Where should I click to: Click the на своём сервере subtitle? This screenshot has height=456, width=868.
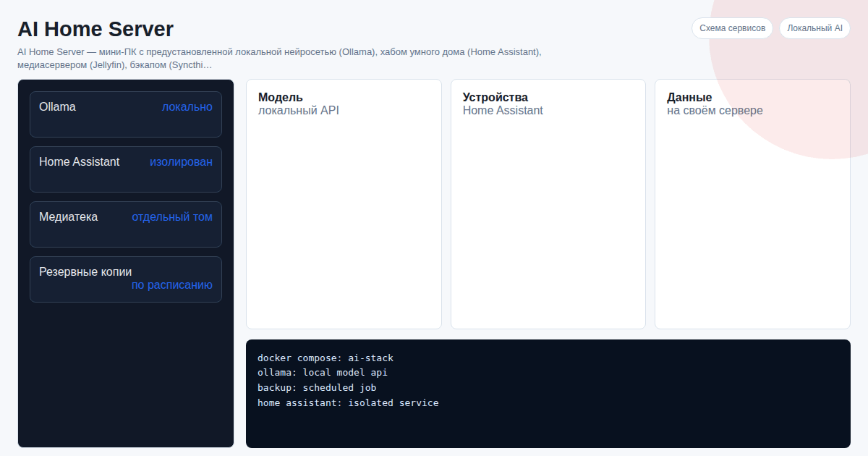click(715, 111)
